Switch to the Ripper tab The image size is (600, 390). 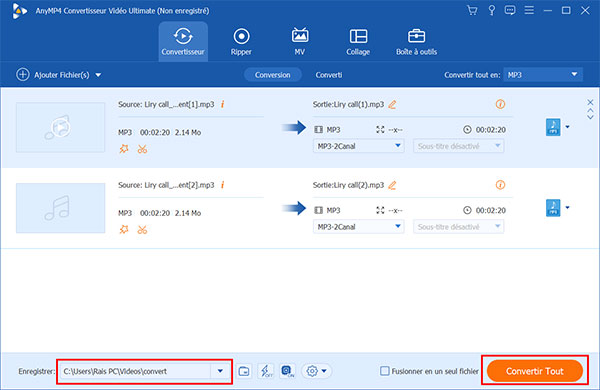(241, 41)
